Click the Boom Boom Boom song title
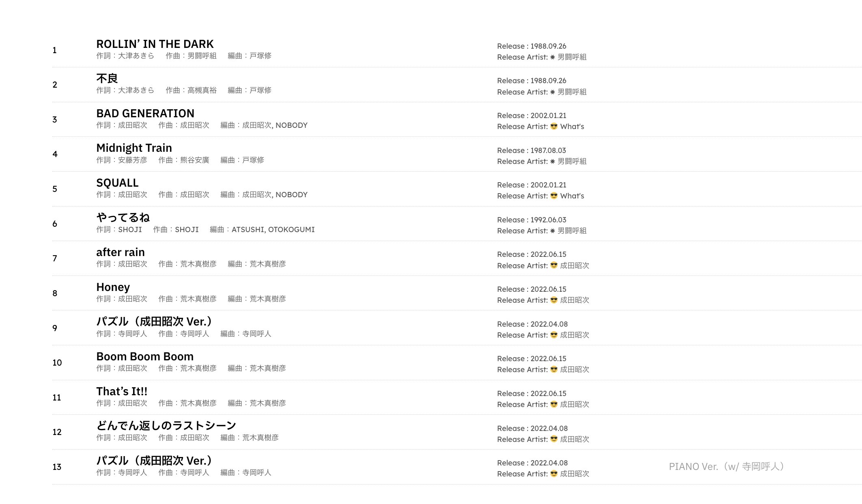The width and height of the screenshot is (862, 504). (144, 356)
